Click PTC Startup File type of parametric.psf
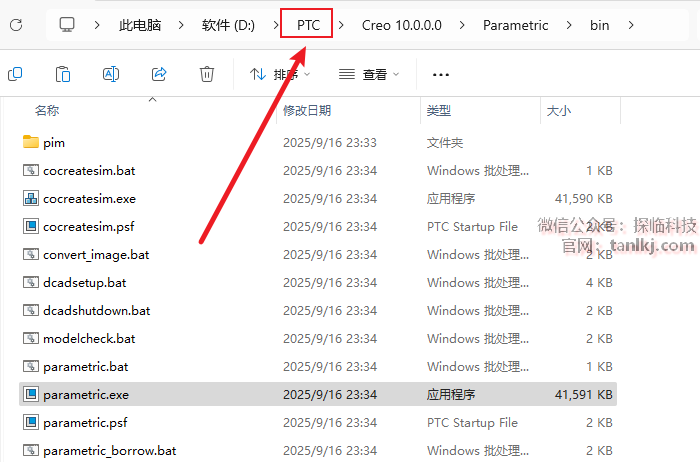This screenshot has height=462, width=700. coord(472,423)
